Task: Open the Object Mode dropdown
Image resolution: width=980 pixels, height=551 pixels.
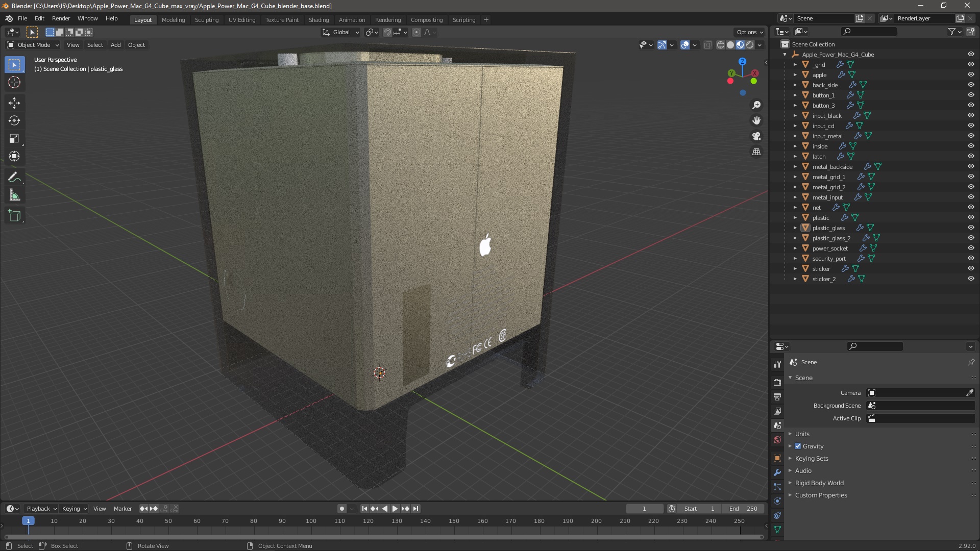Action: [x=33, y=45]
